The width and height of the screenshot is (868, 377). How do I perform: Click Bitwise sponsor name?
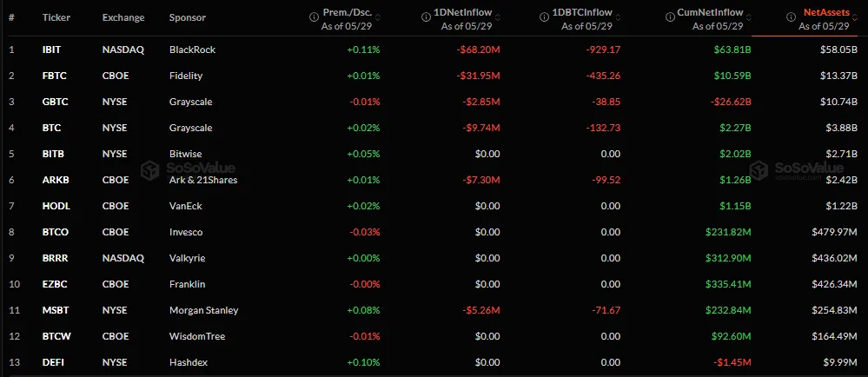coord(185,154)
